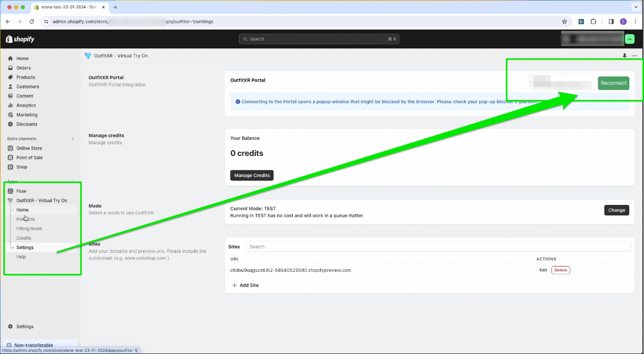Open the store account menu with green avatar
The image size is (644, 354).
point(629,39)
